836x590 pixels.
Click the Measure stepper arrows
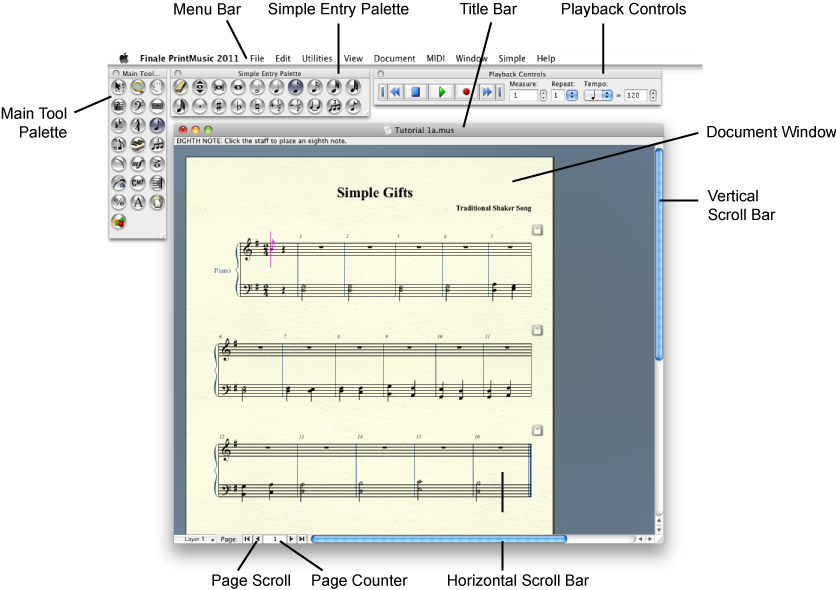pyautogui.click(x=543, y=95)
